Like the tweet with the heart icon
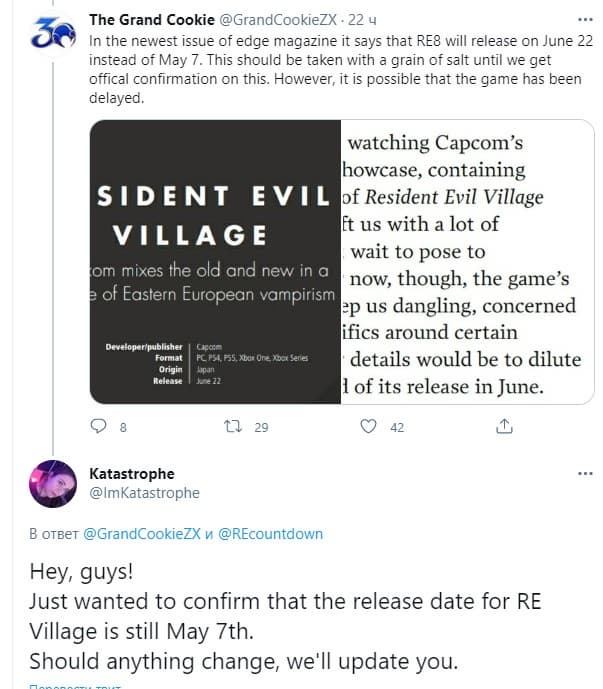Image resolution: width=603 pixels, height=689 pixels. [368, 427]
